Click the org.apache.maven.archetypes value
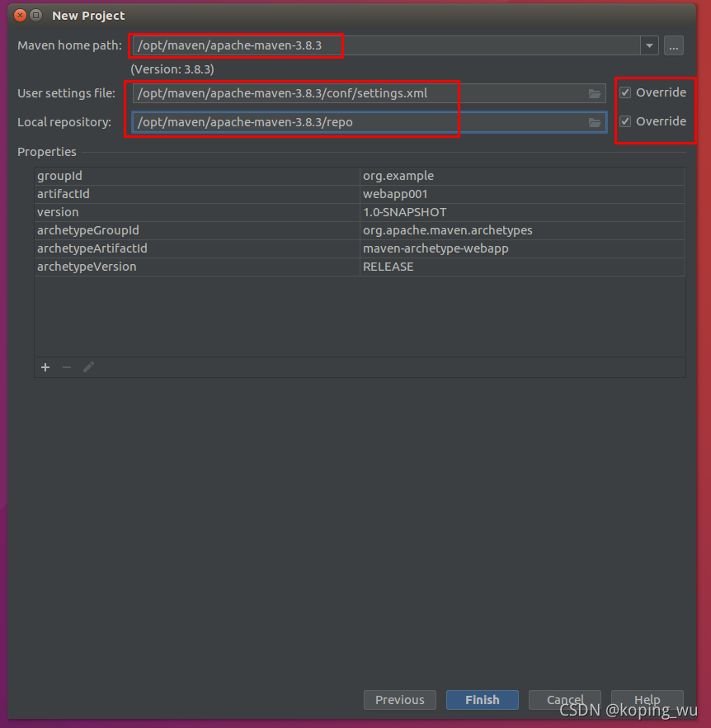Viewport: 711px width, 728px height. 447,230
